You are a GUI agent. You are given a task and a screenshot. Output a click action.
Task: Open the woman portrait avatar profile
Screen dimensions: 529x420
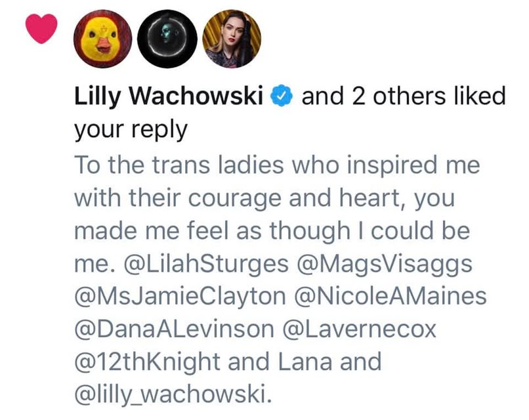point(232,39)
